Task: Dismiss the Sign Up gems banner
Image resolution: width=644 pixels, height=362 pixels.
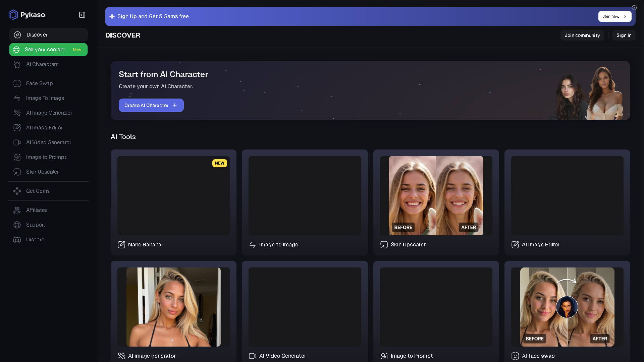Action: 634,7
